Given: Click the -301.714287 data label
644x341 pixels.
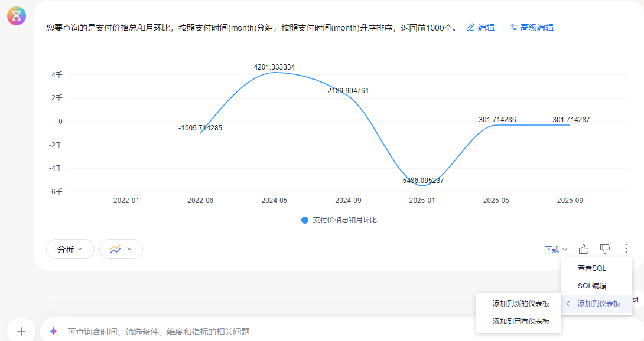Looking at the screenshot, I should tap(570, 120).
